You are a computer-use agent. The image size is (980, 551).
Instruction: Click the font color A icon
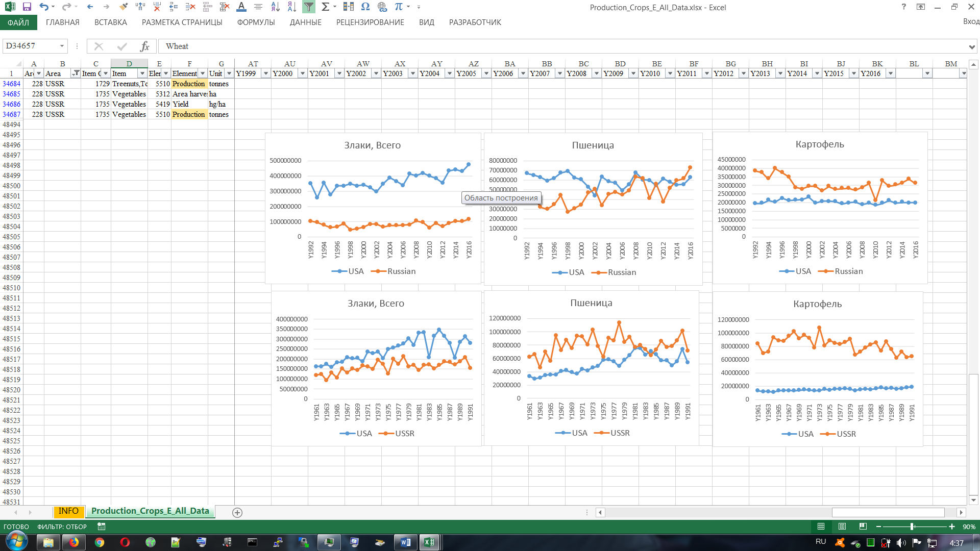click(x=241, y=7)
